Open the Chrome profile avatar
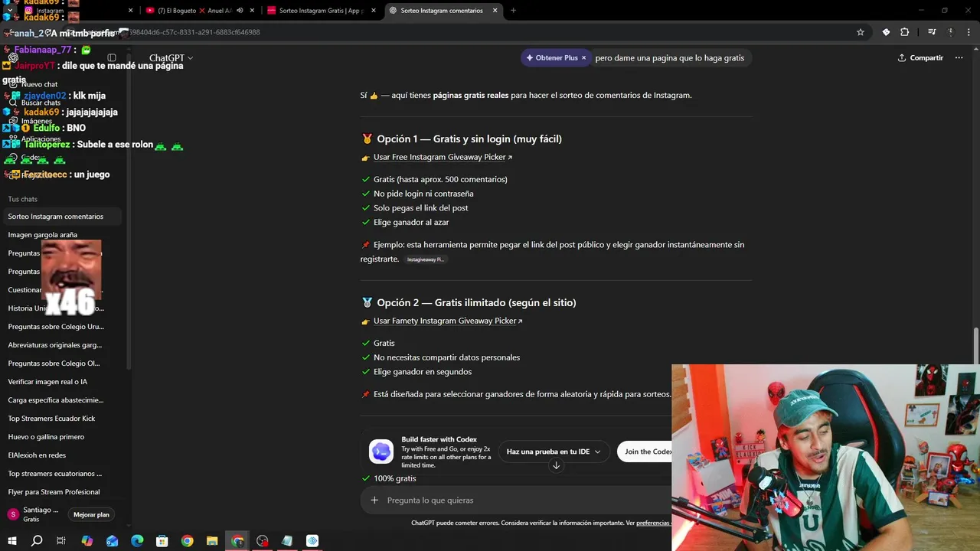This screenshot has height=551, width=980. [x=950, y=32]
